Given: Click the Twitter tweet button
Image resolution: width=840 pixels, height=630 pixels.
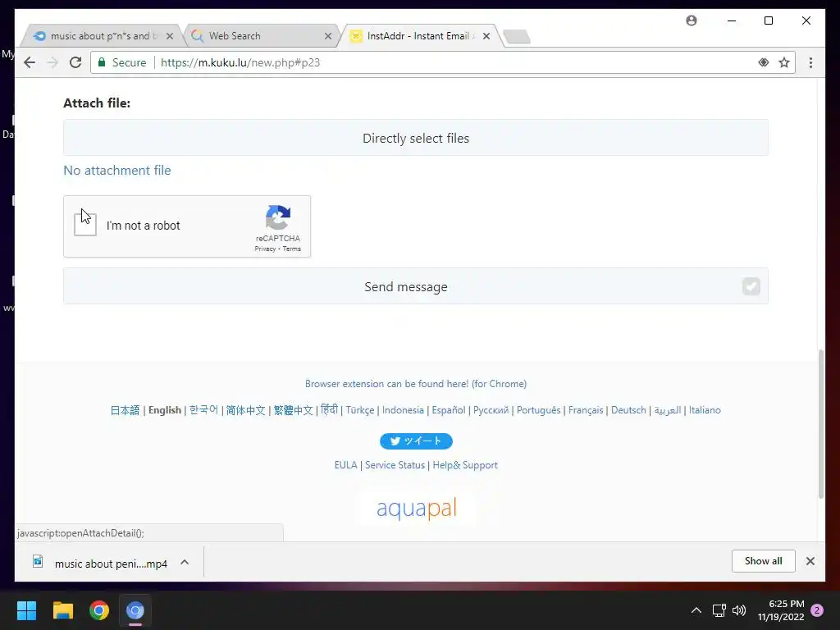Looking at the screenshot, I should 416,441.
